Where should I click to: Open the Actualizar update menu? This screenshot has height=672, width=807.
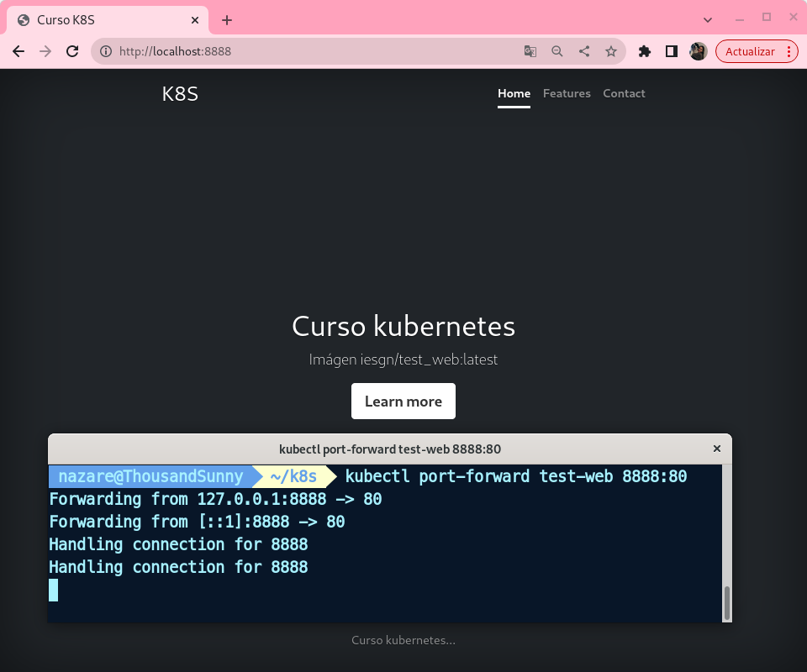pyautogui.click(x=756, y=51)
